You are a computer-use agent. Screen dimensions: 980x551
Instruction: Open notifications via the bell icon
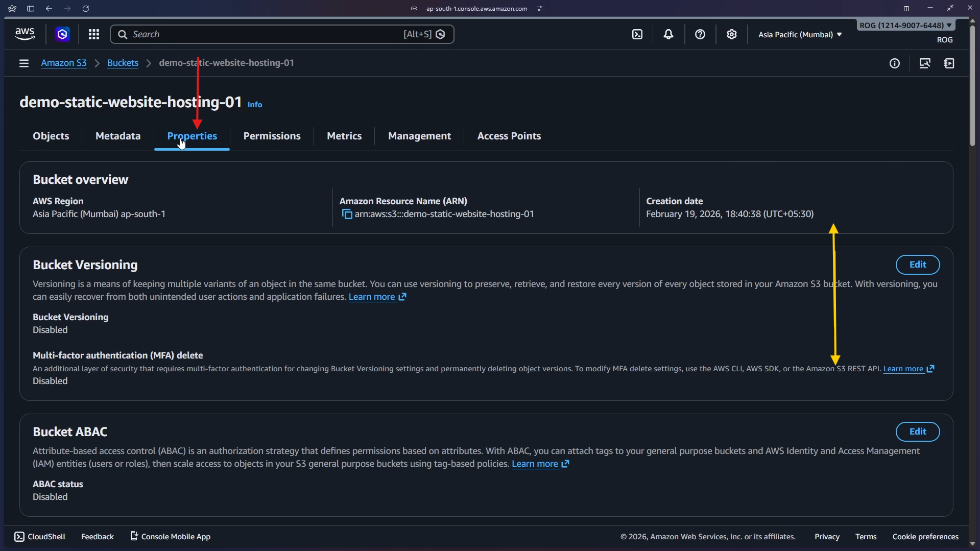(x=669, y=34)
